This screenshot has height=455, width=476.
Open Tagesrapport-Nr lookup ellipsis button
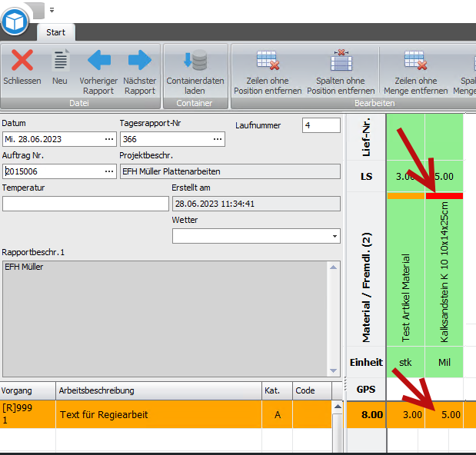point(218,139)
